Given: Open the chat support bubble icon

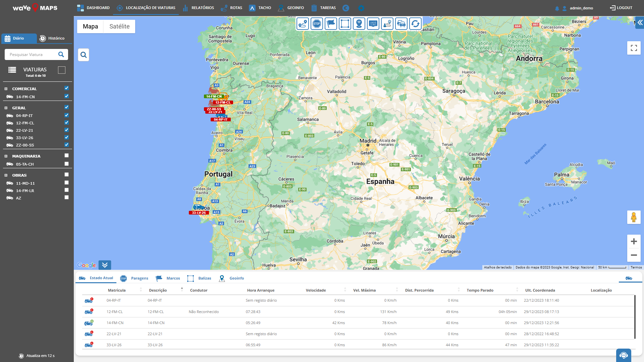Looking at the screenshot, I should click(x=624, y=355).
